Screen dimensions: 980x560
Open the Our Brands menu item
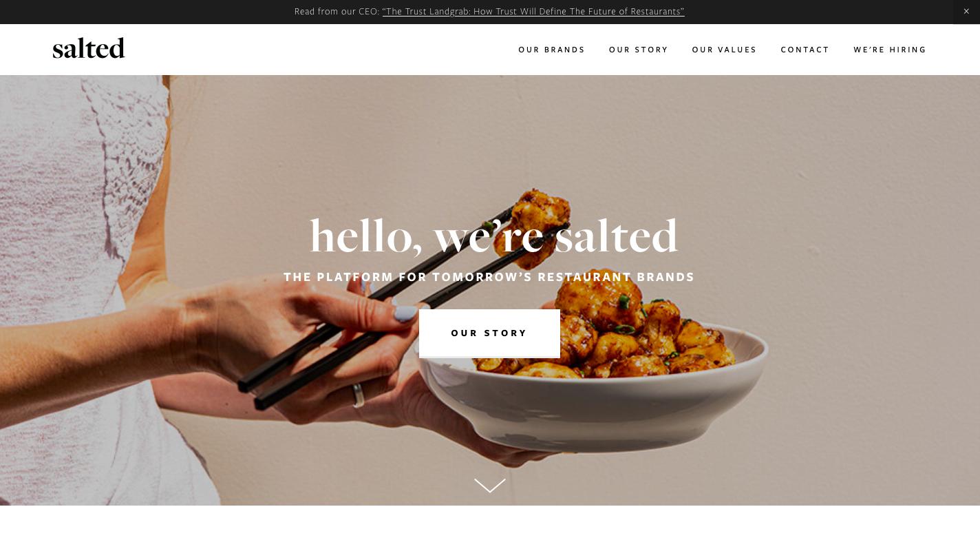(x=551, y=50)
